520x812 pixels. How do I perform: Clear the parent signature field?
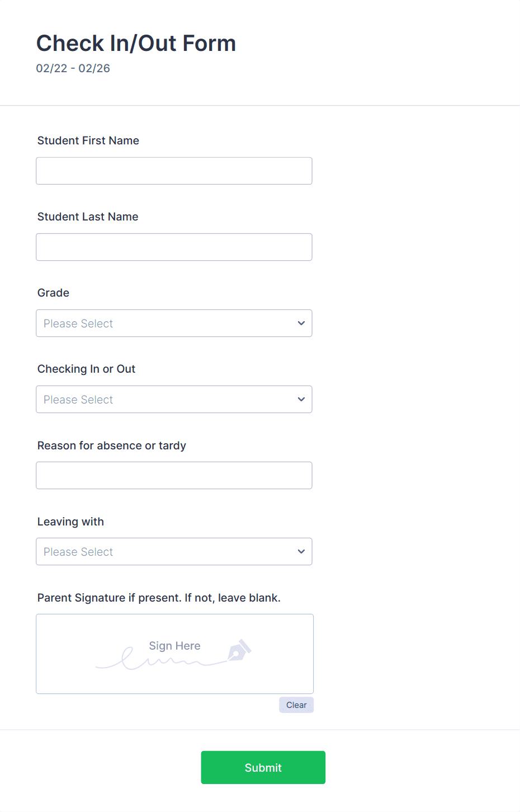296,705
